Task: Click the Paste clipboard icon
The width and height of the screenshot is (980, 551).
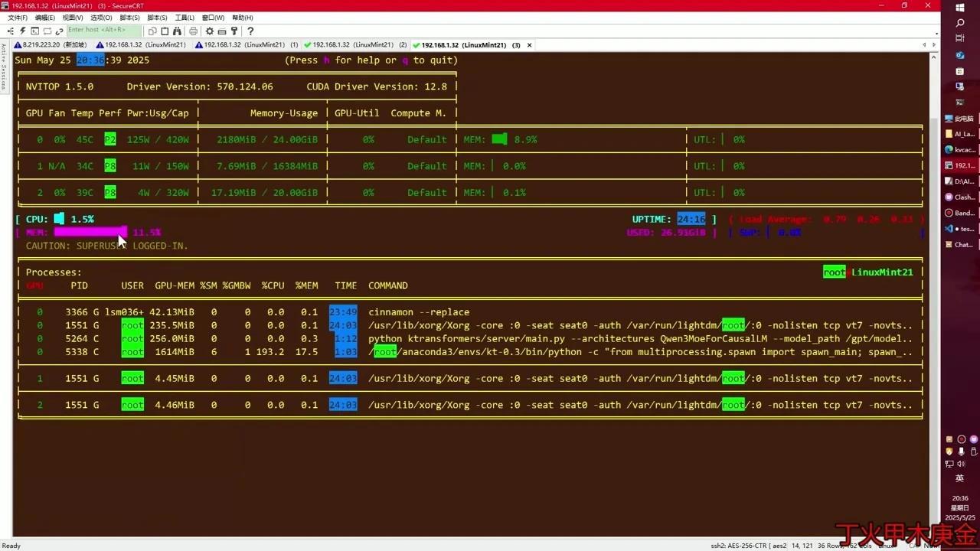Action: (165, 31)
